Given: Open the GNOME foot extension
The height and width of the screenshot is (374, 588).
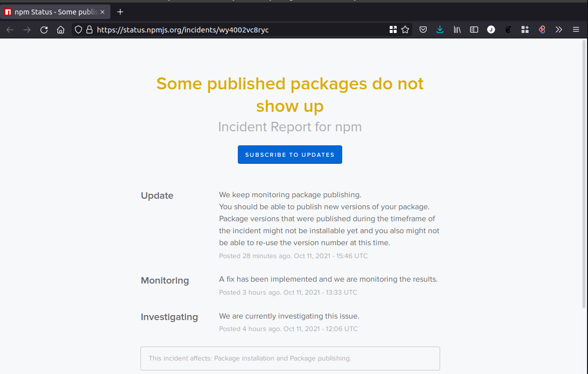Looking at the screenshot, I should [x=508, y=30].
